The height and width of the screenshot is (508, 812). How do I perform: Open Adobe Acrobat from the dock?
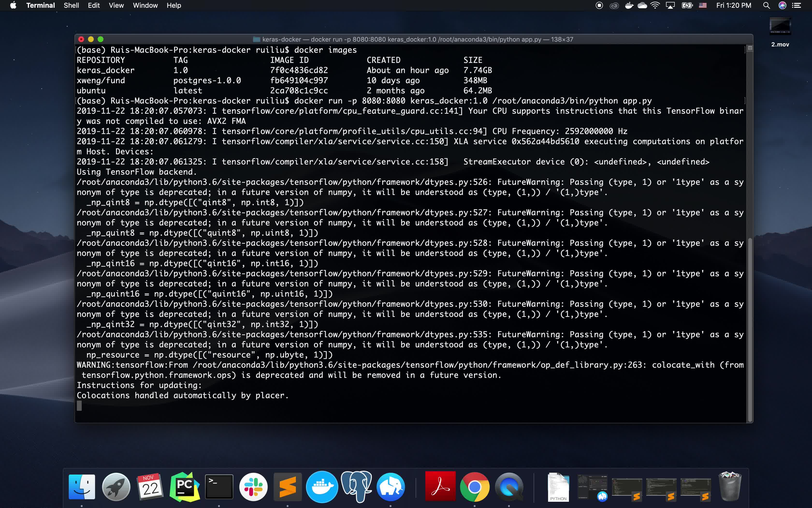pos(440,486)
